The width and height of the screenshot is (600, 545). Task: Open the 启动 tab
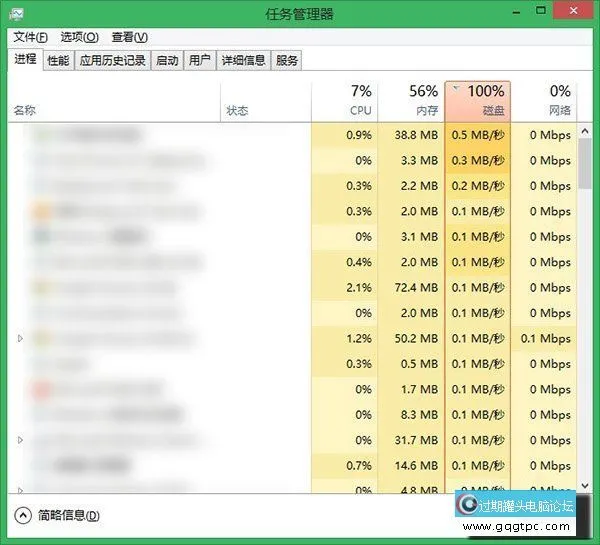[167, 60]
